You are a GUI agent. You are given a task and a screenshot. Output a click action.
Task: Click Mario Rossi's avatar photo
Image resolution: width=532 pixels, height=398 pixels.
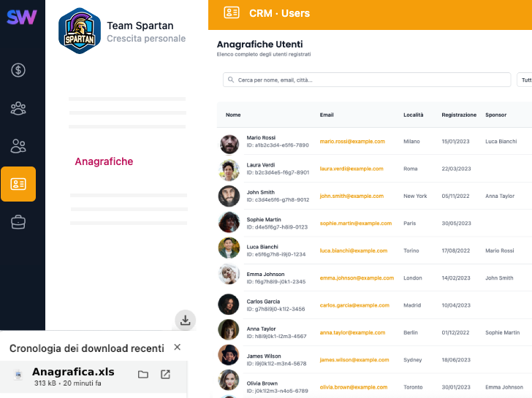pos(229,144)
